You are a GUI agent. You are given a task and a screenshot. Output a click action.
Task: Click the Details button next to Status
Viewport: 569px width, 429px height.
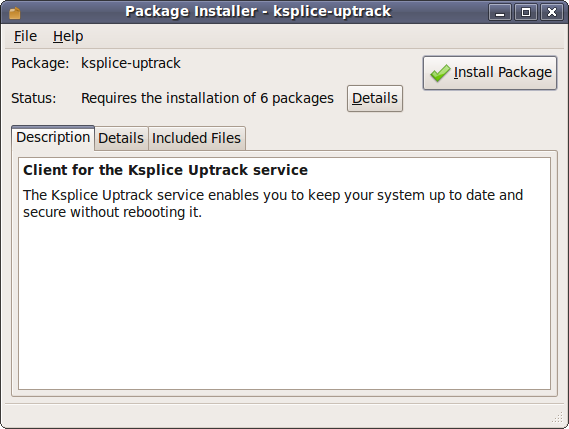[375, 98]
